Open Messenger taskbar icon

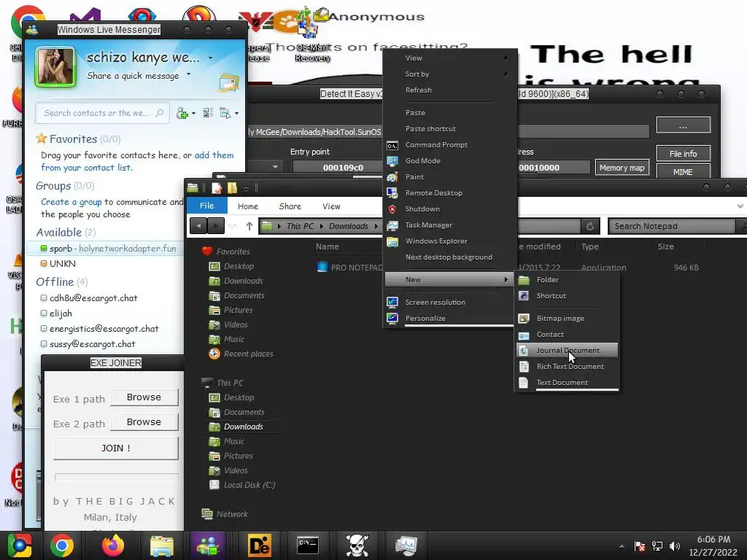coord(207,545)
